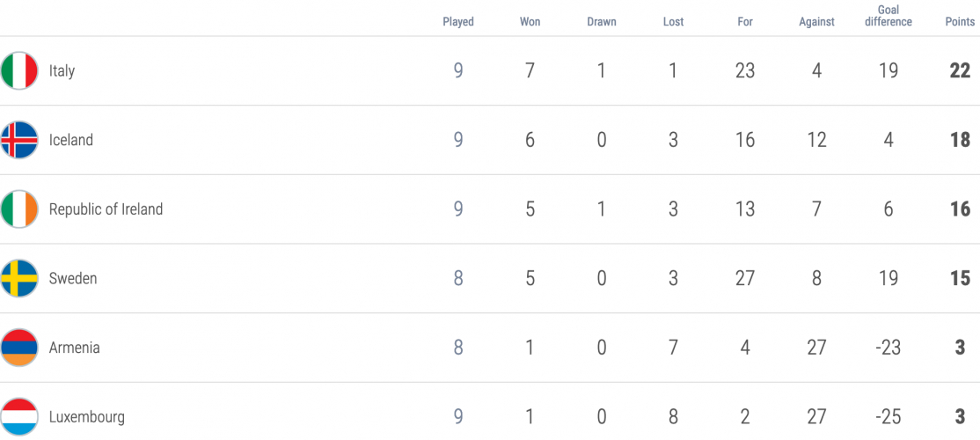Click the For column header

745,22
